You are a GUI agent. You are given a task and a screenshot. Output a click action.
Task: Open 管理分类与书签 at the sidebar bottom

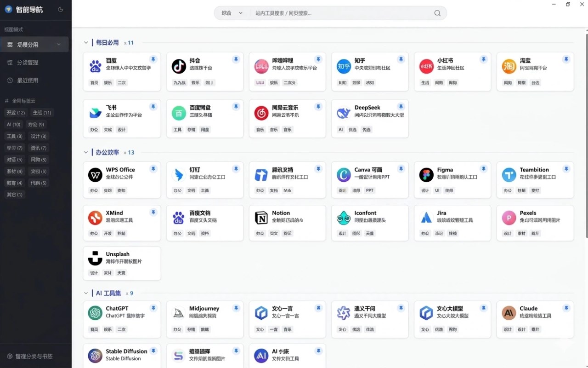click(30, 356)
